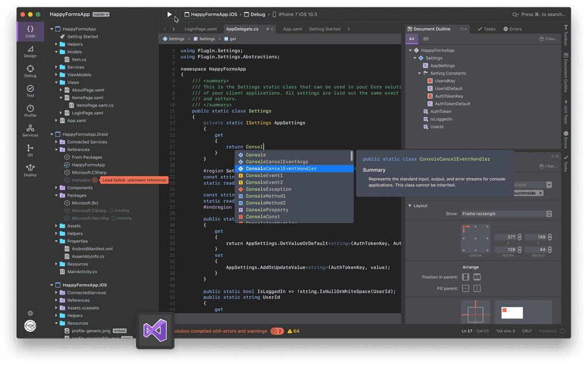
Task: Switch to the Design sidebar section
Action: tap(30, 51)
